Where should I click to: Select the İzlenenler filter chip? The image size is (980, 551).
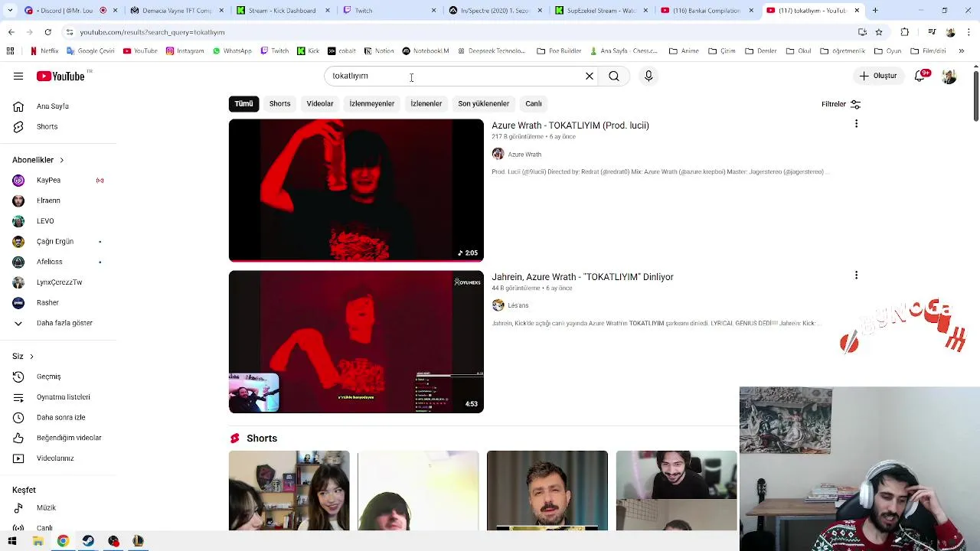click(x=426, y=103)
